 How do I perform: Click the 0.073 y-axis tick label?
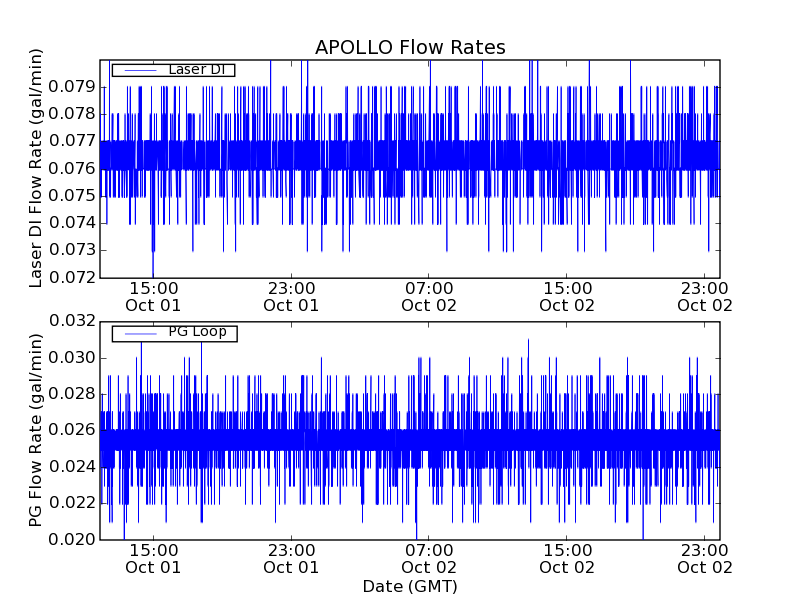(72, 250)
